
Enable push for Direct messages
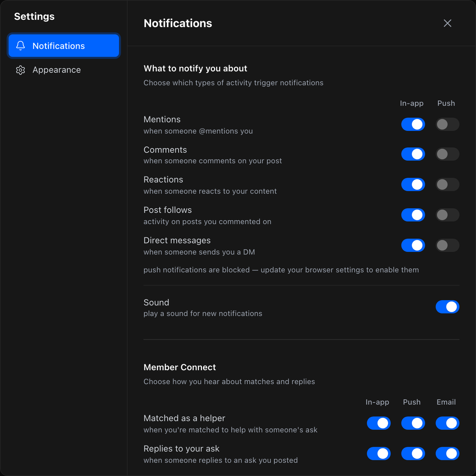pos(447,245)
